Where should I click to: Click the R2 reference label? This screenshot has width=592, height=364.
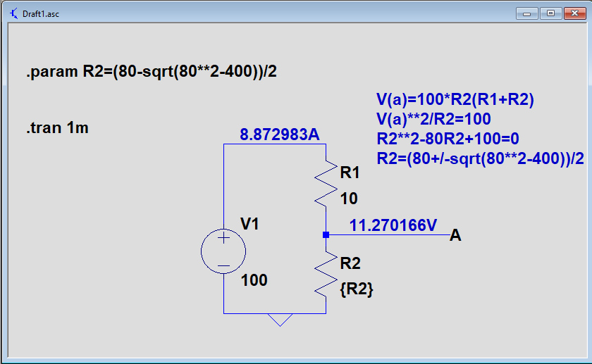coord(350,263)
